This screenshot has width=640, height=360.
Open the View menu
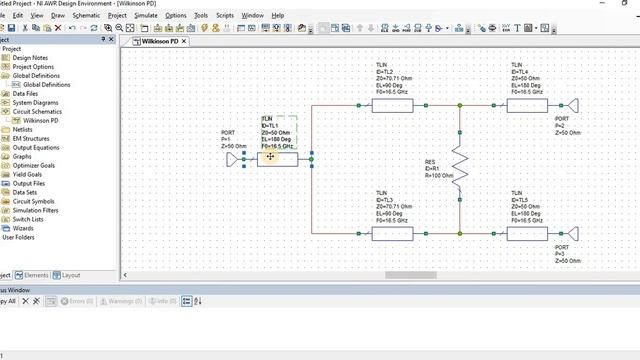click(37, 16)
